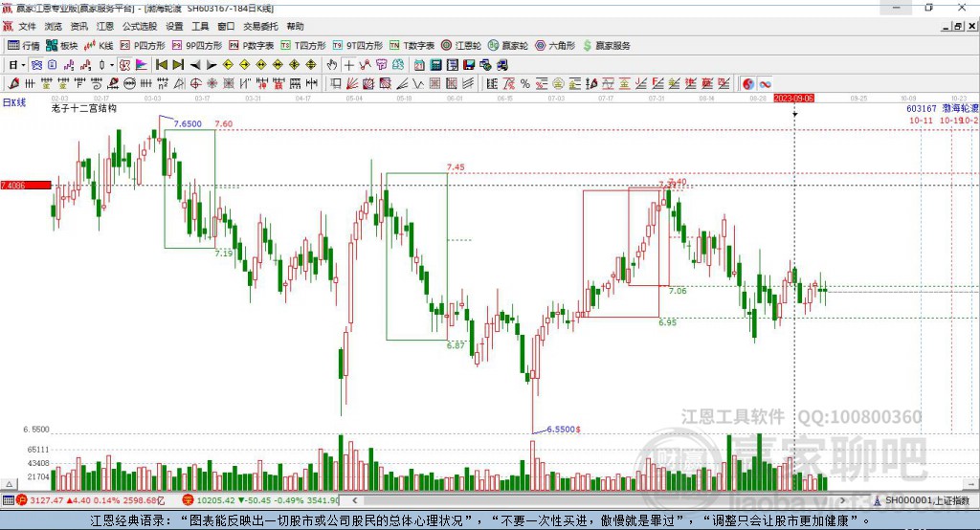Open the 江恩 menu

(105, 26)
